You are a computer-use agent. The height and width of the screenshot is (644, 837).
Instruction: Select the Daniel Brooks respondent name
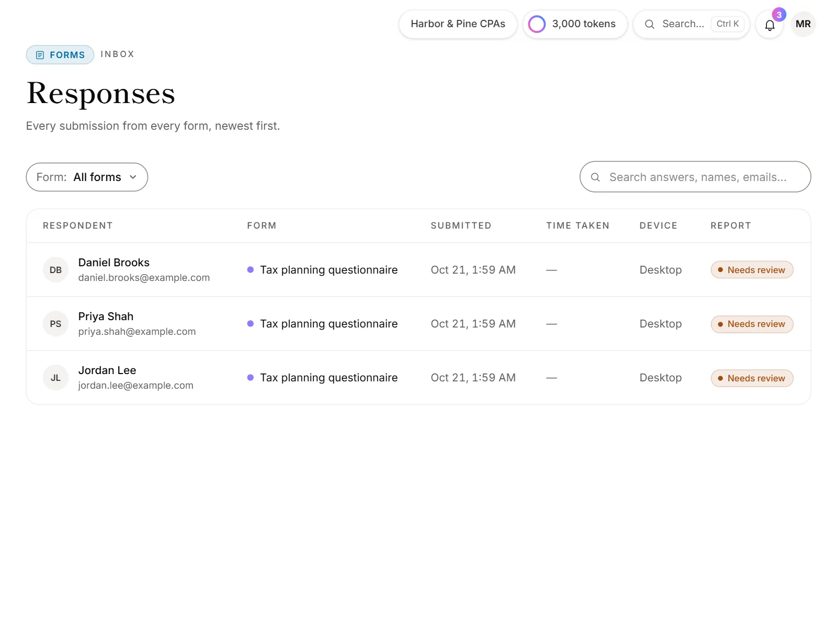pyautogui.click(x=114, y=263)
